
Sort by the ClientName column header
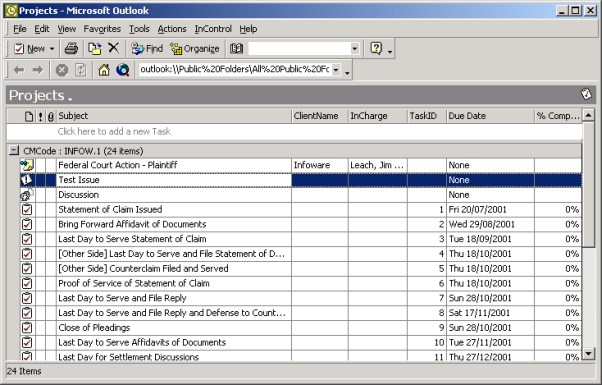(319, 116)
